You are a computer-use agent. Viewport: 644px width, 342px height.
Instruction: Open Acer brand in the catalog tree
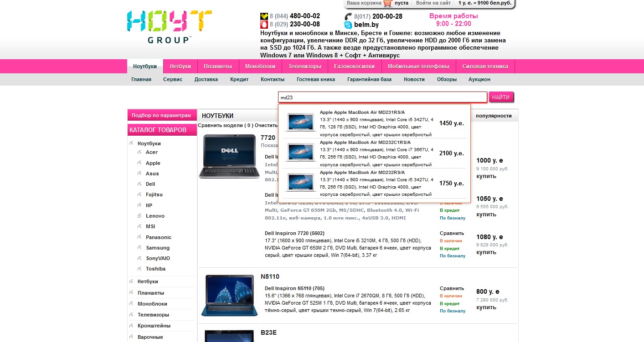coord(152,152)
